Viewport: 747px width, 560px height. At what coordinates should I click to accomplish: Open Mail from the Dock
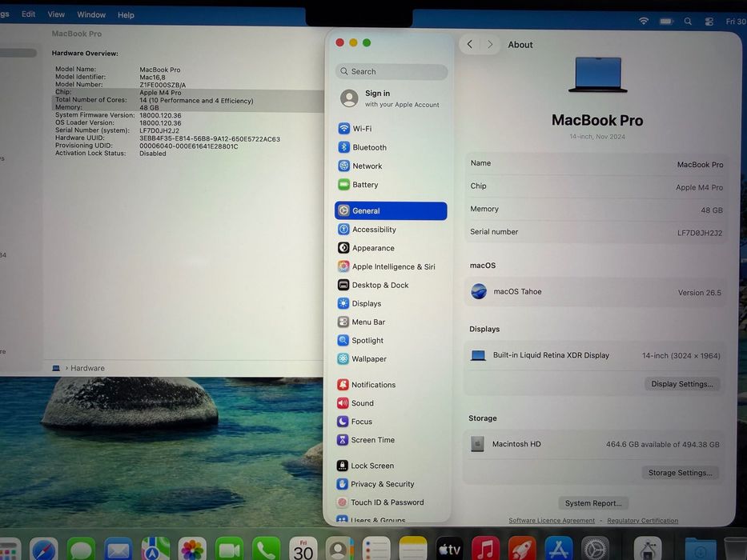point(118,549)
